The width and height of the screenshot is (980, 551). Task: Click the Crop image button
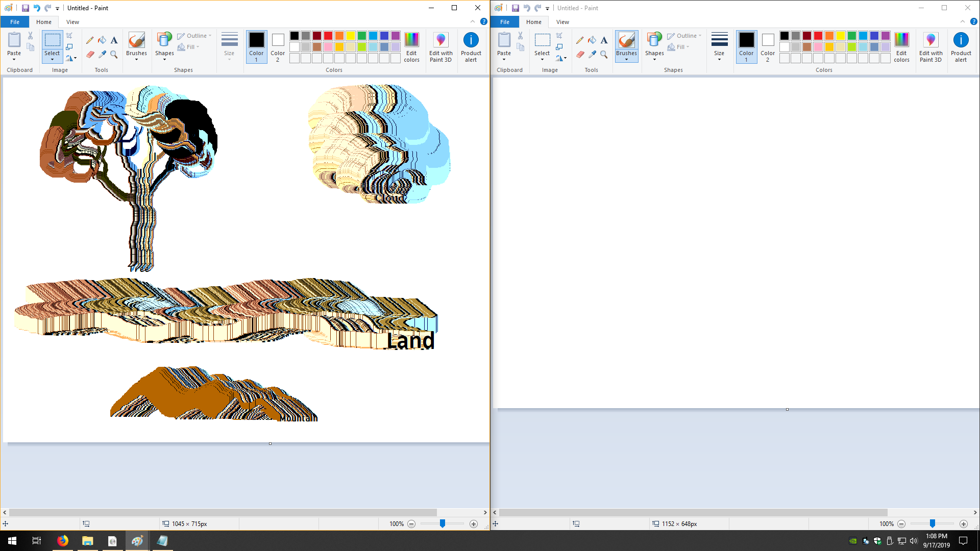click(69, 36)
